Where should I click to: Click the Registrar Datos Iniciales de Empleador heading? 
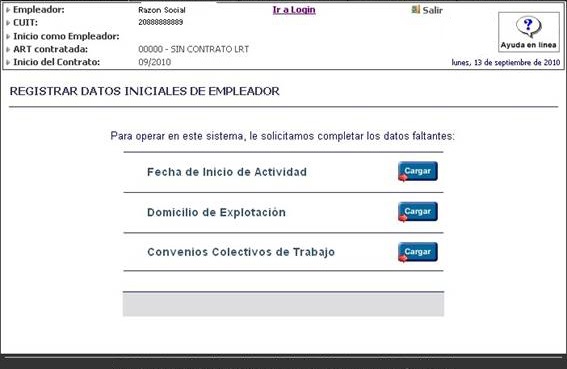(144, 91)
